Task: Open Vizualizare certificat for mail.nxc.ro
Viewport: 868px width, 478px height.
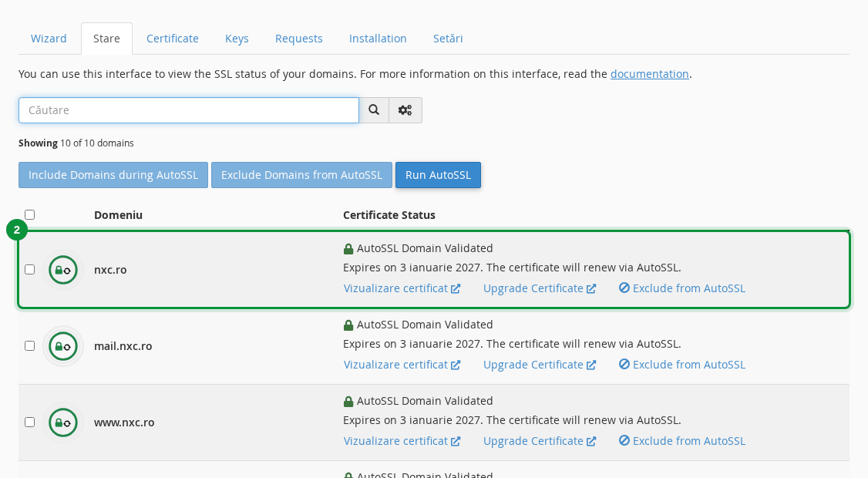Action: coord(402,365)
